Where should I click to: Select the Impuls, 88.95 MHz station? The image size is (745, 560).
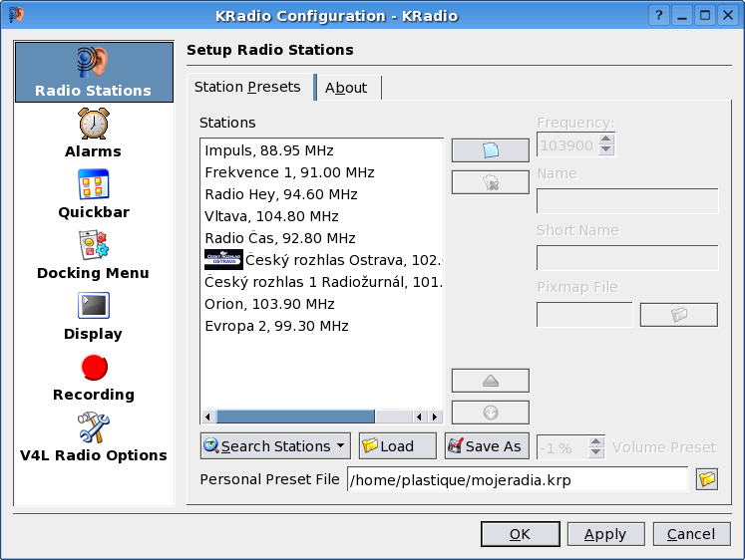click(x=322, y=150)
